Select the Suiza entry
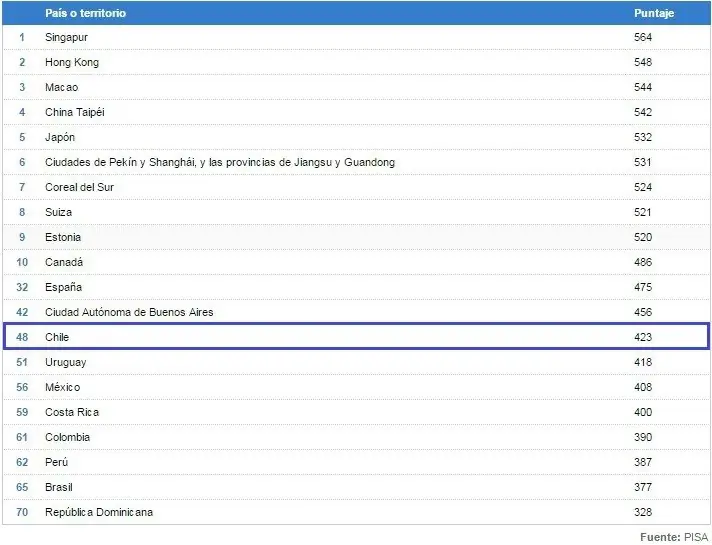Screen dimensions: 712x545 coord(58,212)
